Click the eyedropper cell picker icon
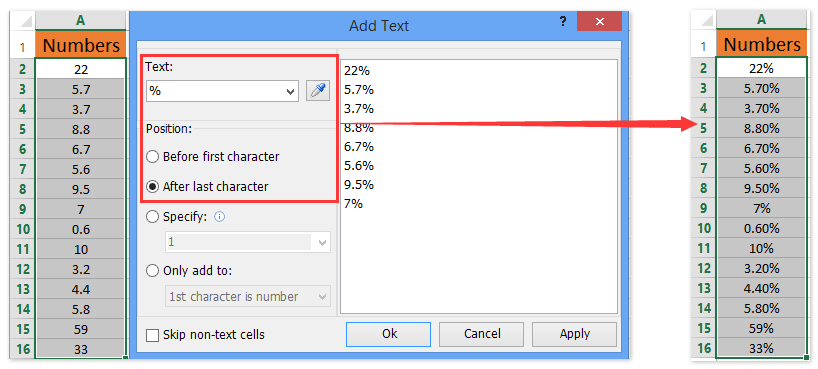This screenshot has width=818, height=369. [318, 91]
